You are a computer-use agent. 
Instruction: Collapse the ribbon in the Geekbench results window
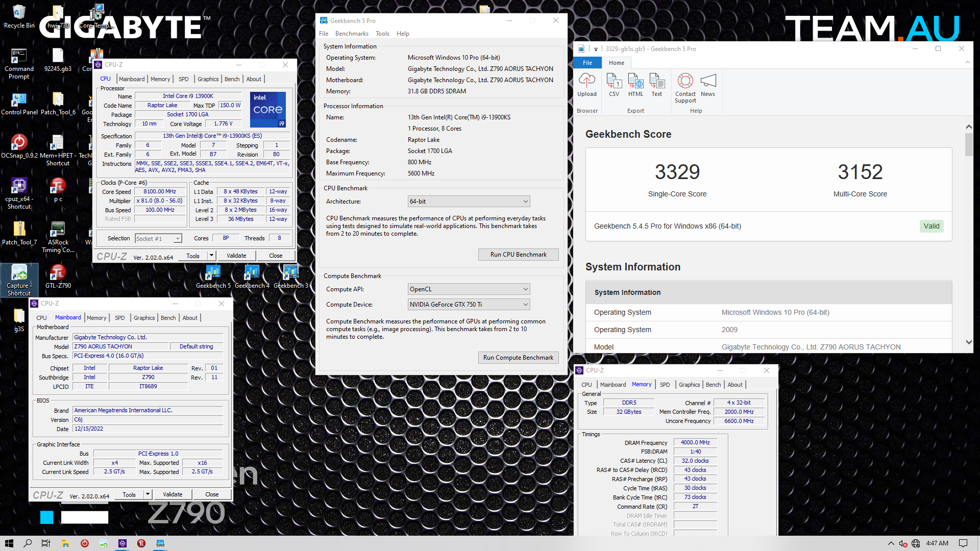967,62
